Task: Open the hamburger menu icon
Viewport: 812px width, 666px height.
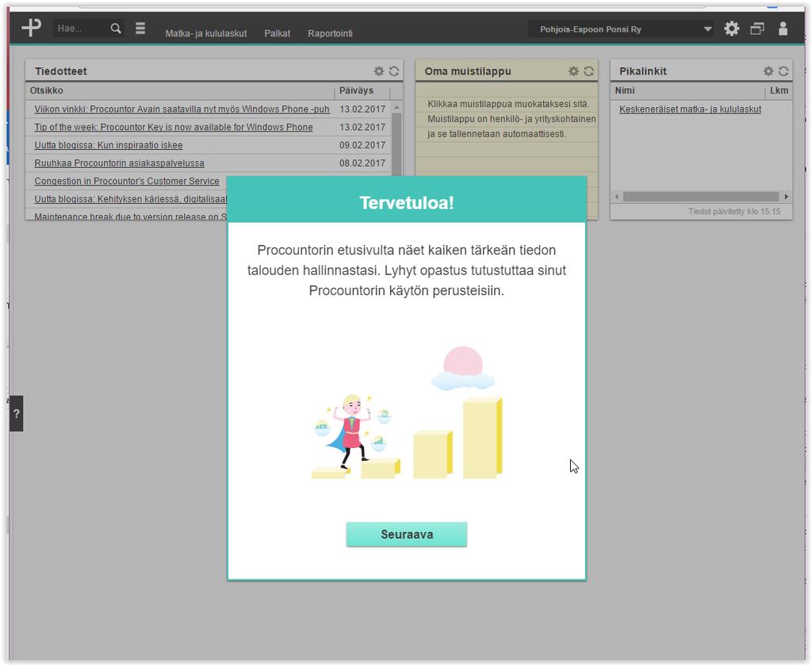Action: (140, 28)
